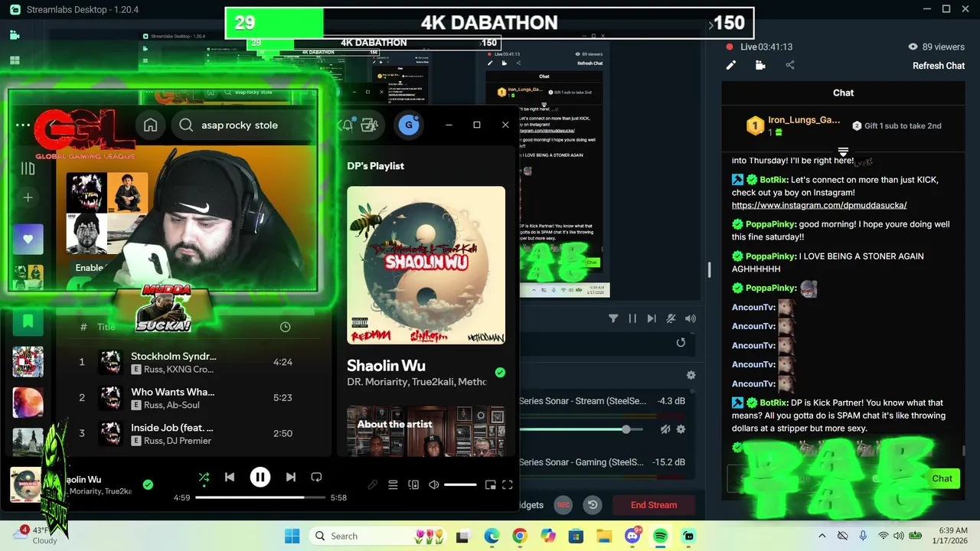Open Spotify notifications bell icon
980x551 pixels.
347,126
